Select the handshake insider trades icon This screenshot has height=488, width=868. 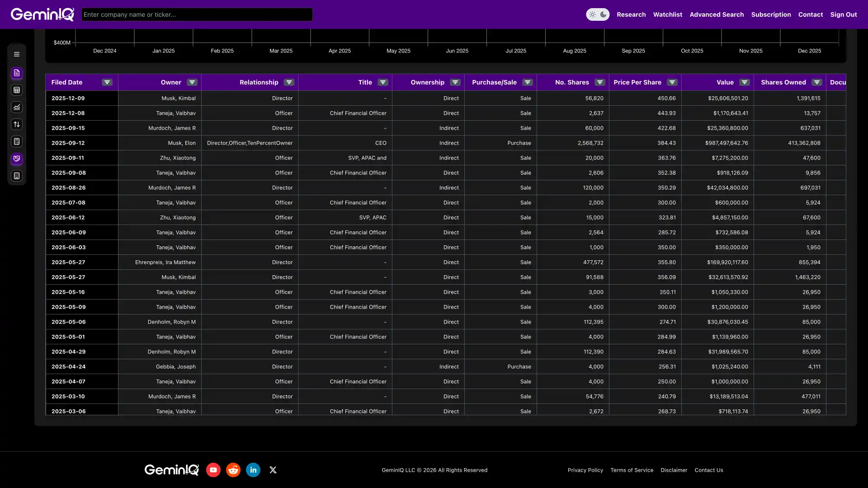point(17,159)
